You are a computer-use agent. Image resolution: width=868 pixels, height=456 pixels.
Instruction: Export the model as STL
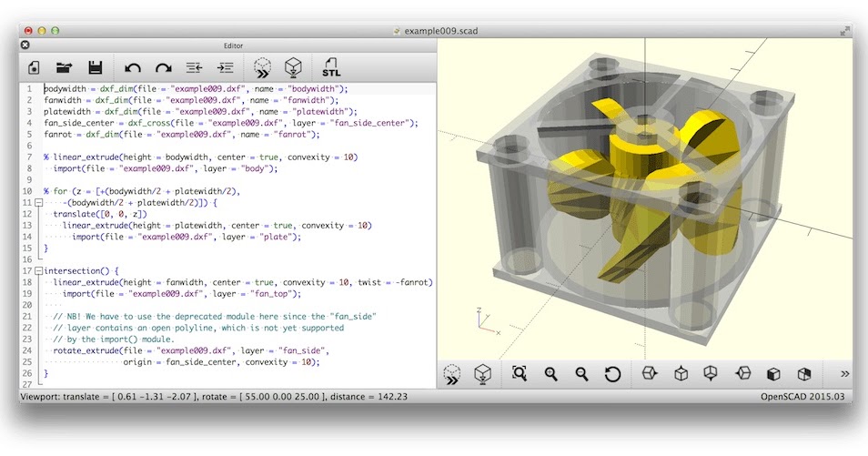331,67
